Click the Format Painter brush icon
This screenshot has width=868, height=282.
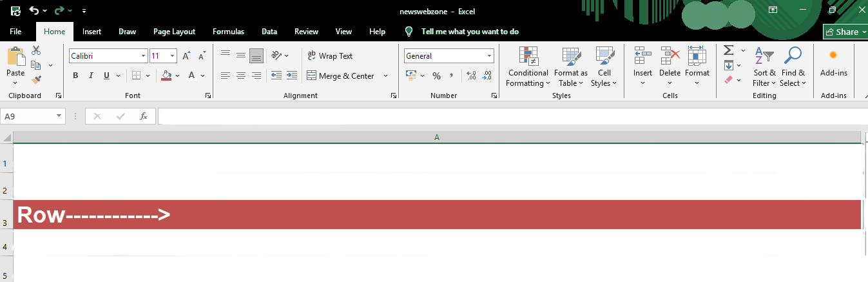pos(36,80)
